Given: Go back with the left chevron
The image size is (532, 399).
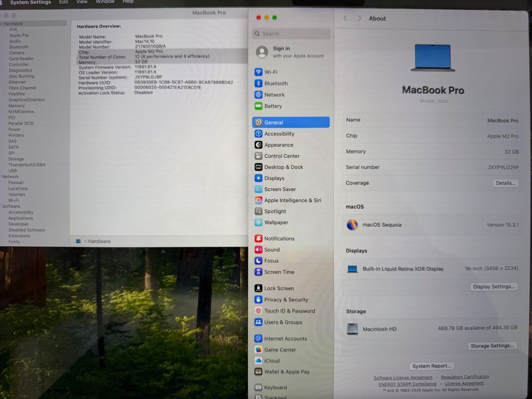Looking at the screenshot, I should click(345, 18).
